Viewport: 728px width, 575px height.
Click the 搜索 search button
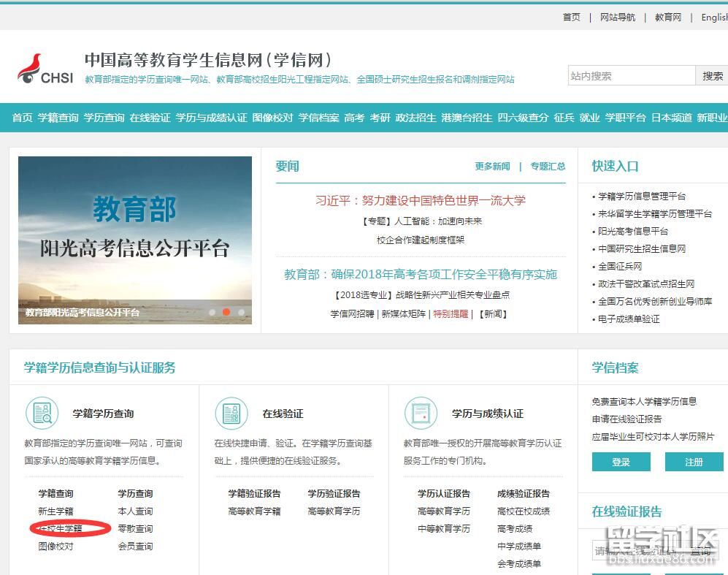(x=713, y=76)
